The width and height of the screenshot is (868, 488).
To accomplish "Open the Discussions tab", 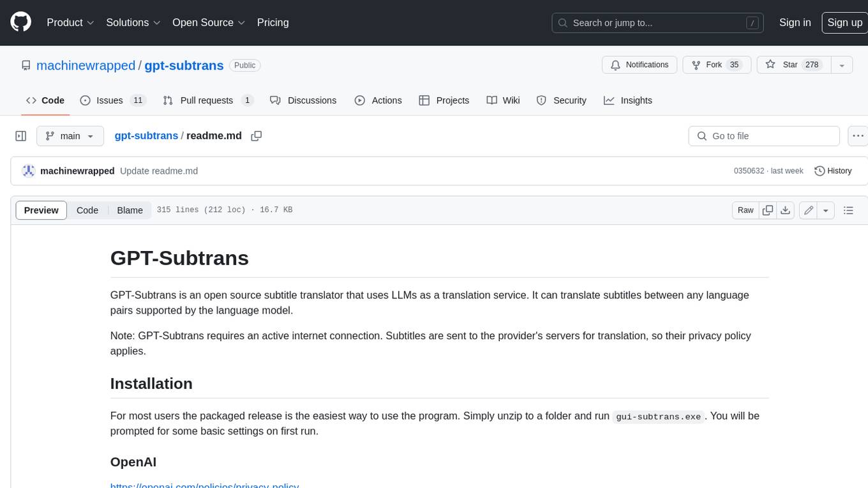I will 303,100.
